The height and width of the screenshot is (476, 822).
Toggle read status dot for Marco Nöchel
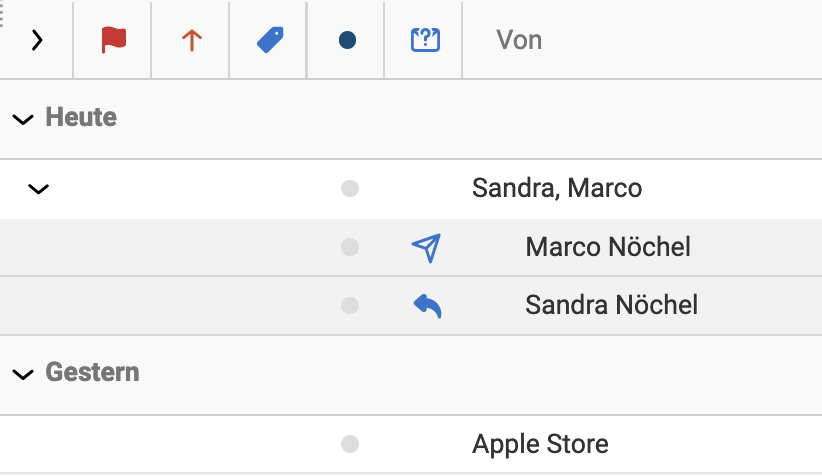[x=350, y=247]
